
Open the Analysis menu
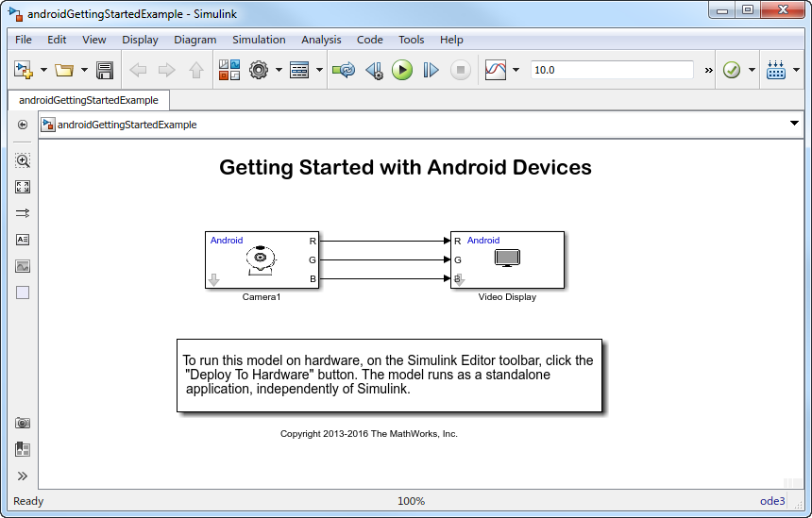321,40
